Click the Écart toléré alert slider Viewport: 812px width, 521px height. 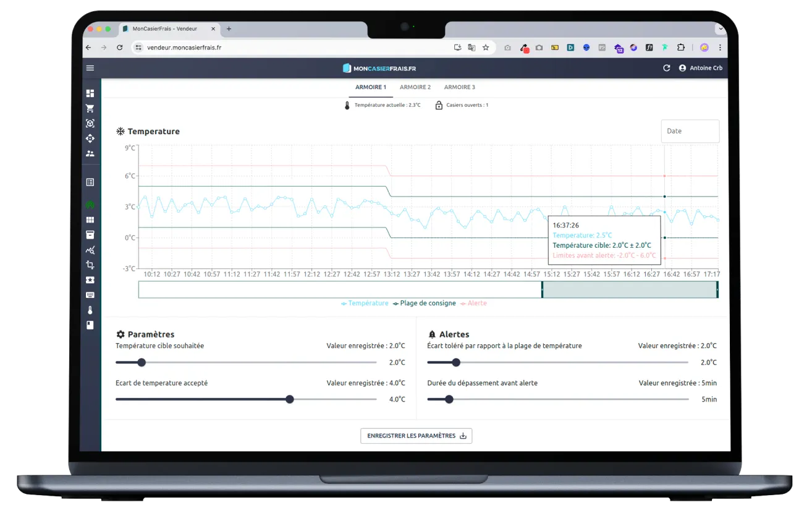click(x=558, y=362)
